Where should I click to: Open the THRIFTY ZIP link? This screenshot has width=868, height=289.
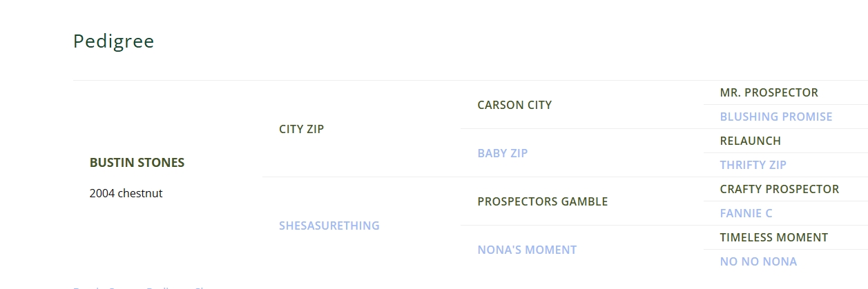pos(753,165)
